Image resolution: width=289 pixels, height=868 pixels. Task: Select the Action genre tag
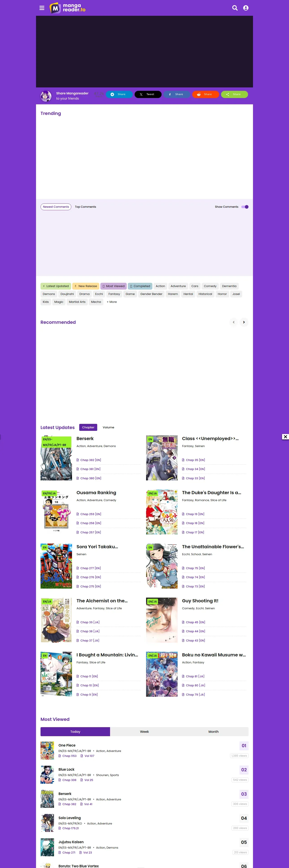pos(160,286)
